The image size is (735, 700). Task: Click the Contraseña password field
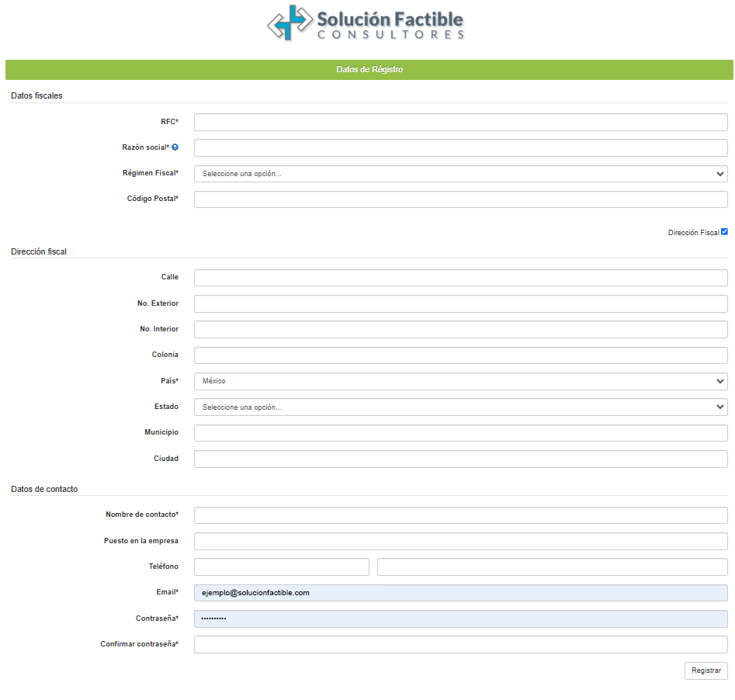pyautogui.click(x=460, y=619)
